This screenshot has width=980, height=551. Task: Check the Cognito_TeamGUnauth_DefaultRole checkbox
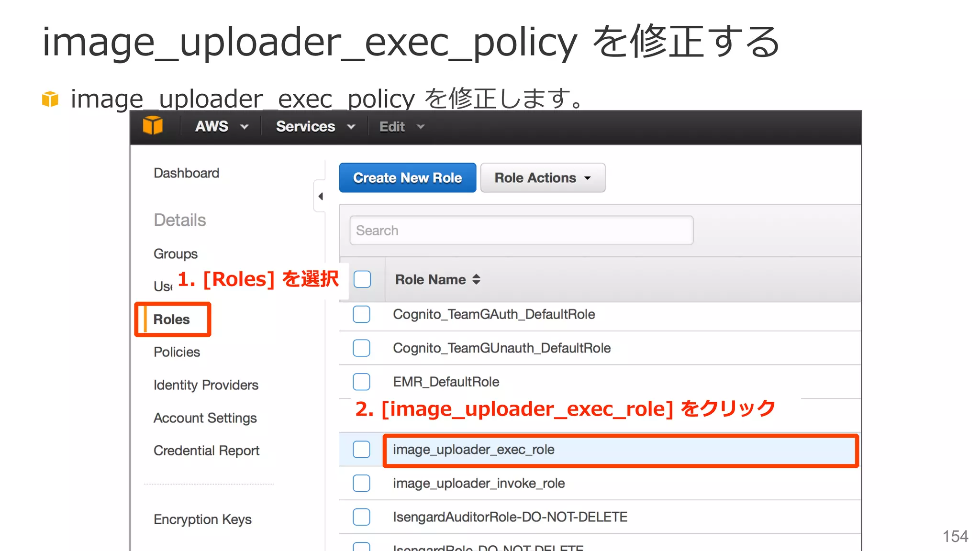coord(361,348)
